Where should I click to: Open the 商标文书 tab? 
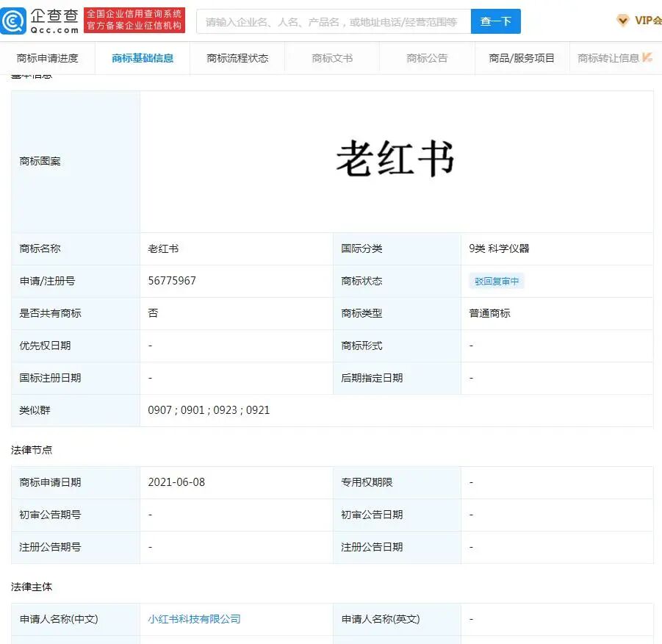pos(331,57)
